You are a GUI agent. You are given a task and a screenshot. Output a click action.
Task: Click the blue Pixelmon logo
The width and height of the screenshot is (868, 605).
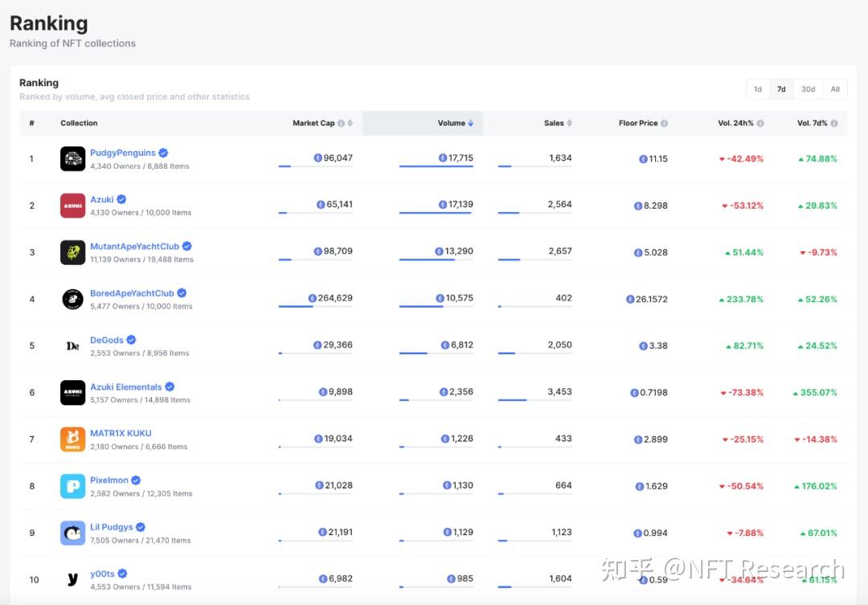[72, 486]
